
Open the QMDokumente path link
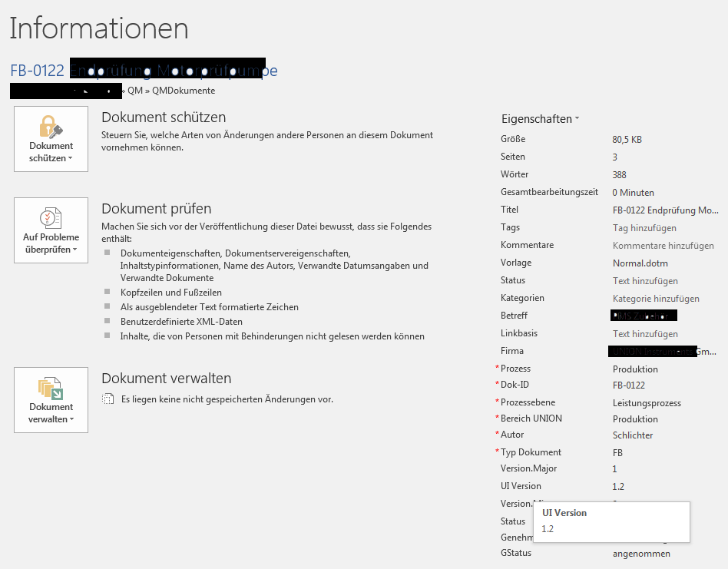184,91
